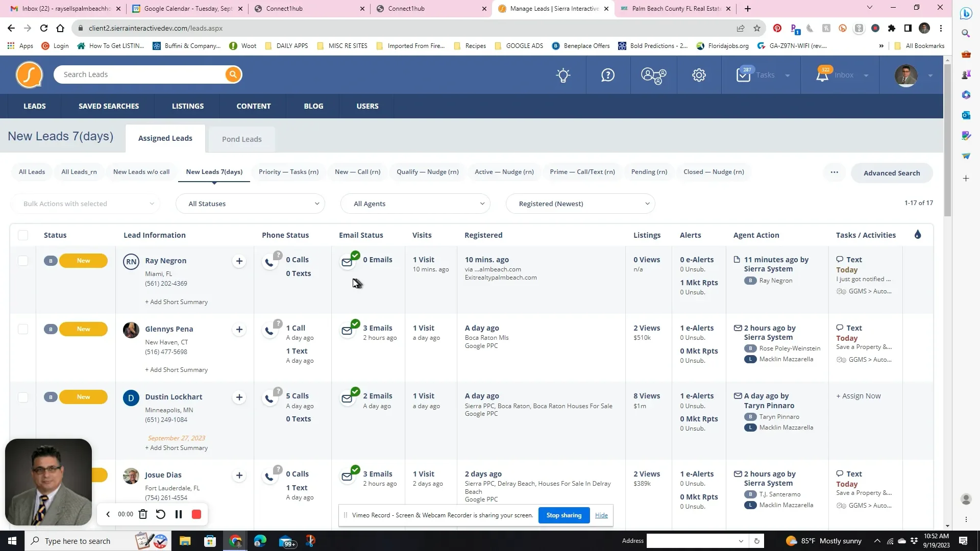Click the phone icon for Josue Dias

click(x=269, y=477)
